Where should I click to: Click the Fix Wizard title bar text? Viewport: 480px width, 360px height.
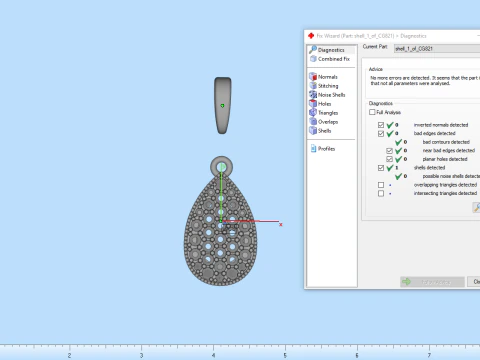371,36
